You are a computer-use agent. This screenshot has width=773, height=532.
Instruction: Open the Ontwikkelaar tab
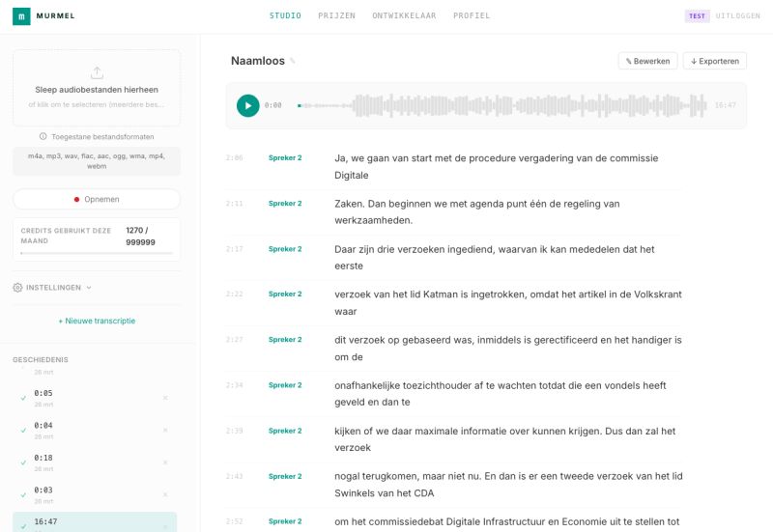[404, 15]
